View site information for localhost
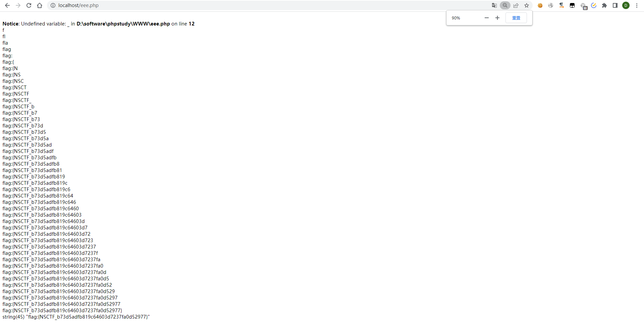644x334 pixels. [x=53, y=5]
